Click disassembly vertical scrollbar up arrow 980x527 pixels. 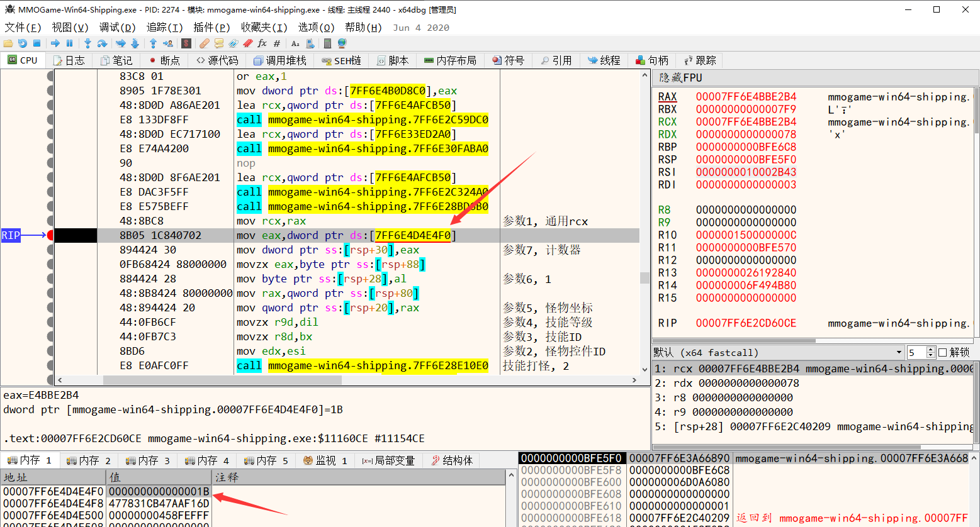click(x=645, y=75)
